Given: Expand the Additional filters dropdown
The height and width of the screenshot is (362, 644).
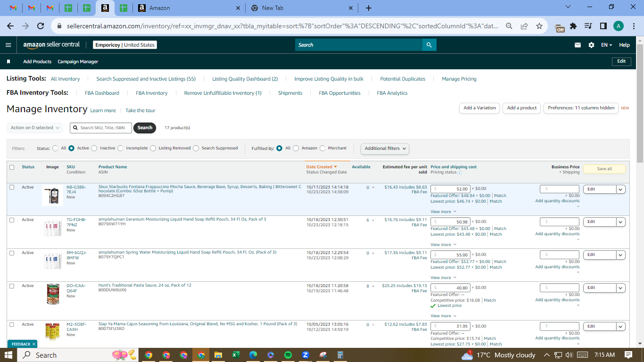Looking at the screenshot, I should tap(385, 148).
